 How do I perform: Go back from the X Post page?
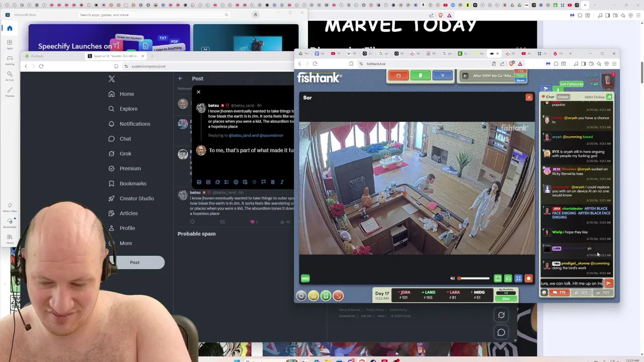(180, 78)
